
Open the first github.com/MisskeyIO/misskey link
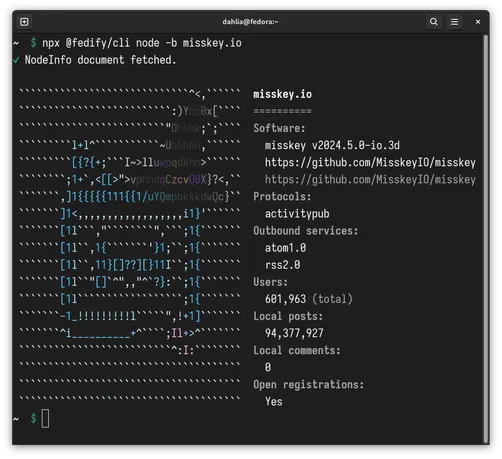pyautogui.click(x=370, y=163)
